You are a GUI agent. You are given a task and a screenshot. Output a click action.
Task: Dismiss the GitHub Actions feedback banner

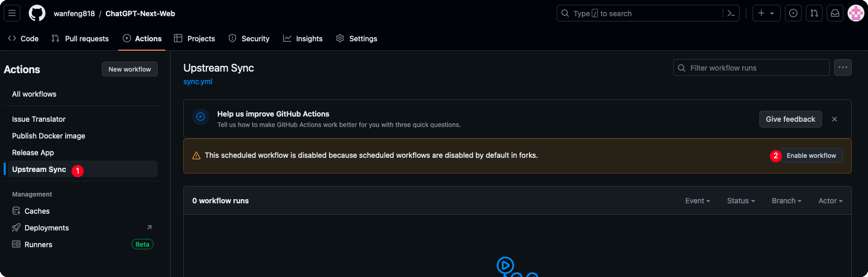coord(835,119)
